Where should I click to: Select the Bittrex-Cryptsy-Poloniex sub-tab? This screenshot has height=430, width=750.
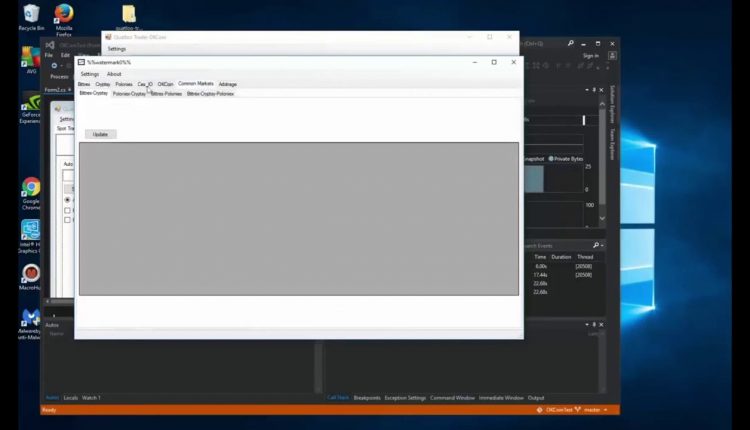tap(210, 93)
